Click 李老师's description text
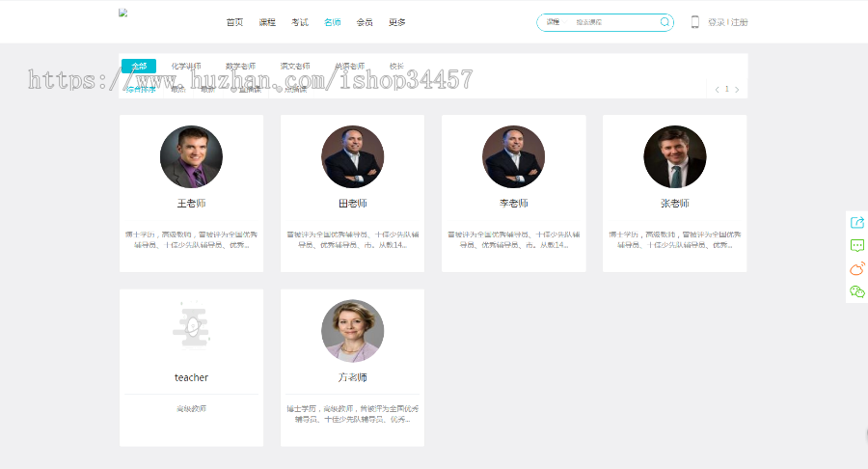Viewport: 868px width, 469px height. 514,239
